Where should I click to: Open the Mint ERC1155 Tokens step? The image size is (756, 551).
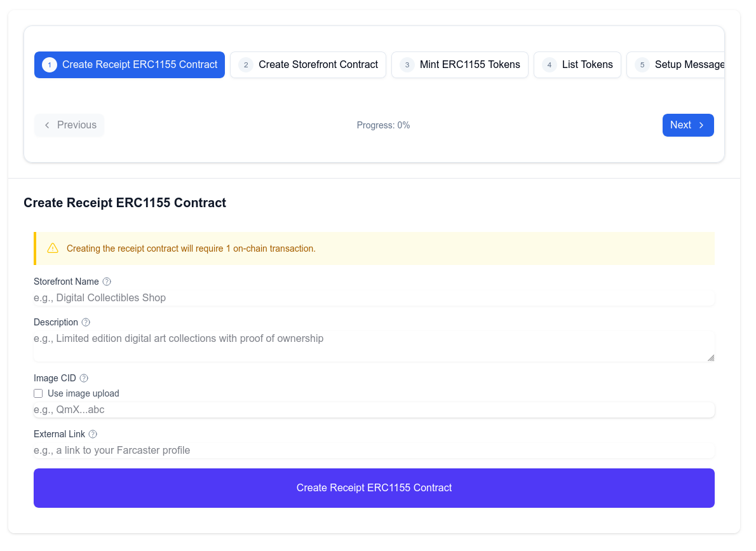[x=459, y=64]
